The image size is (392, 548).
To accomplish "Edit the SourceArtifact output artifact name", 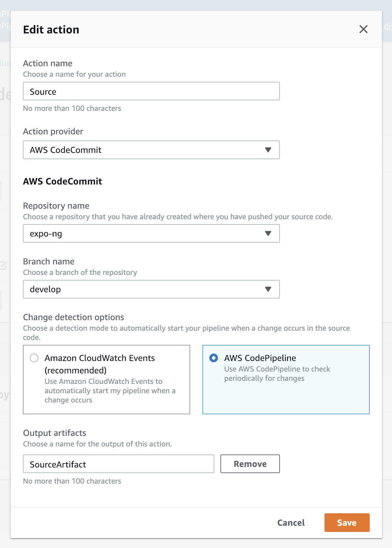I will (119, 464).
